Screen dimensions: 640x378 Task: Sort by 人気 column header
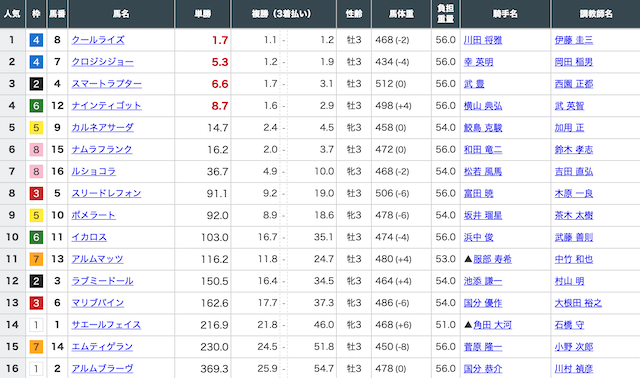tap(12, 14)
